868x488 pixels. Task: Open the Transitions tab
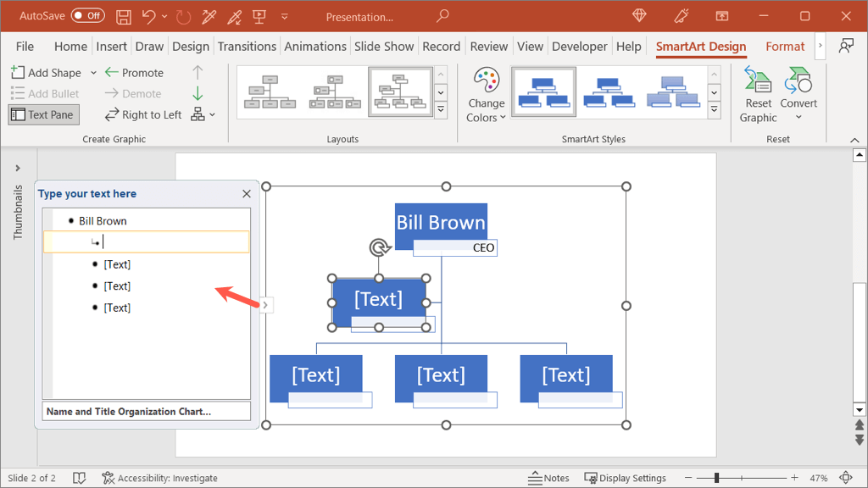coord(247,47)
